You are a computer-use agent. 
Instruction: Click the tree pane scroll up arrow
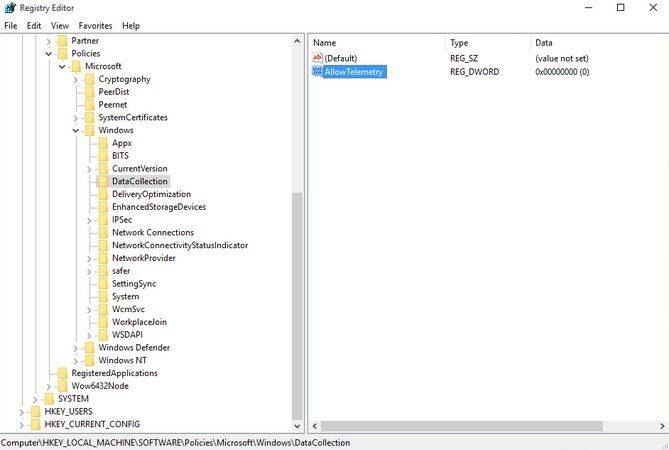pos(297,41)
